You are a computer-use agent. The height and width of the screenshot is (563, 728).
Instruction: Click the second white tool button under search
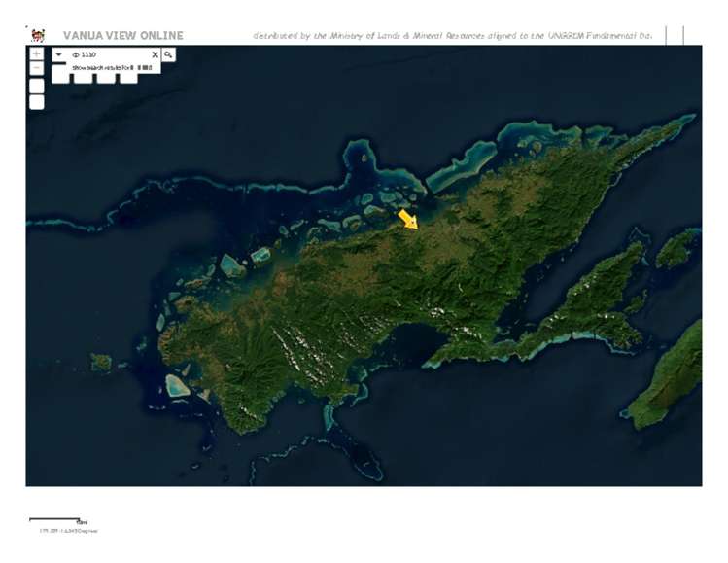tap(83, 77)
